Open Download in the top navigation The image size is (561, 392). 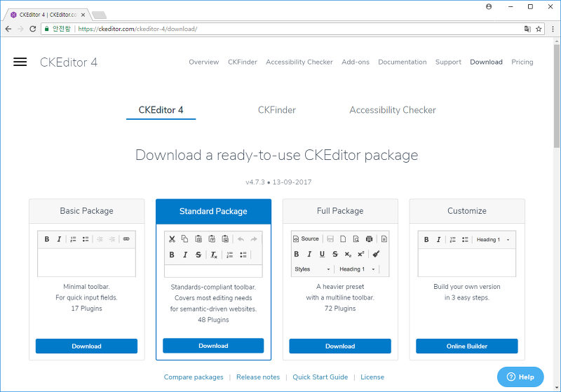tap(486, 62)
